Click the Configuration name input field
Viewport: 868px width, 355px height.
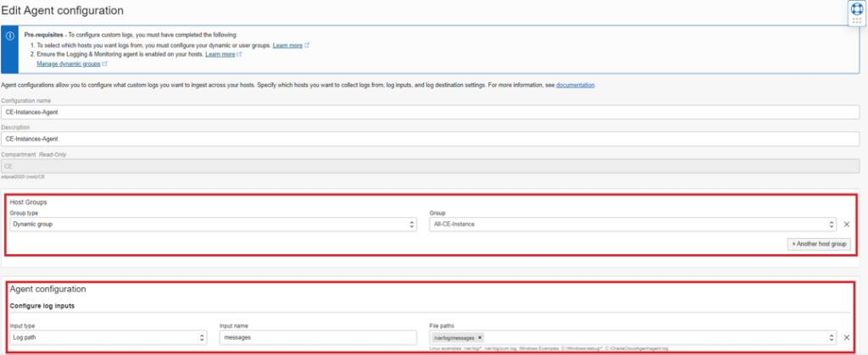432,111
